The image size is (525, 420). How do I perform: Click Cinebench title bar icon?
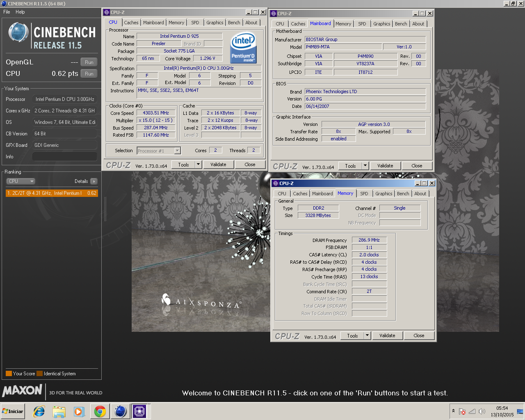(4, 3)
